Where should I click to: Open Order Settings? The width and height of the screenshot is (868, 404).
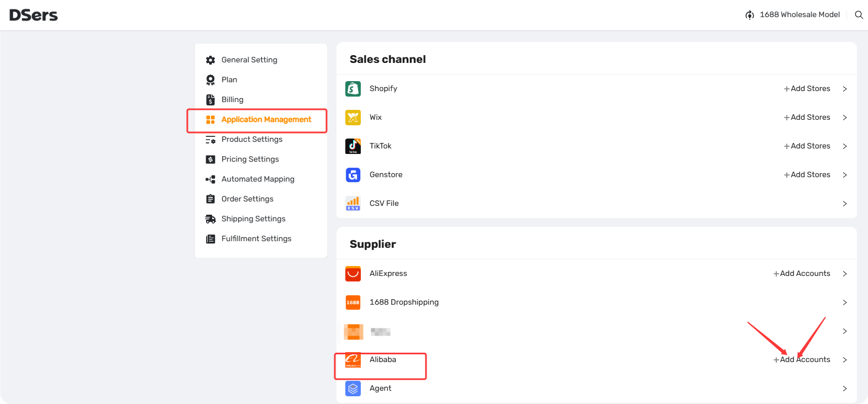(x=248, y=199)
